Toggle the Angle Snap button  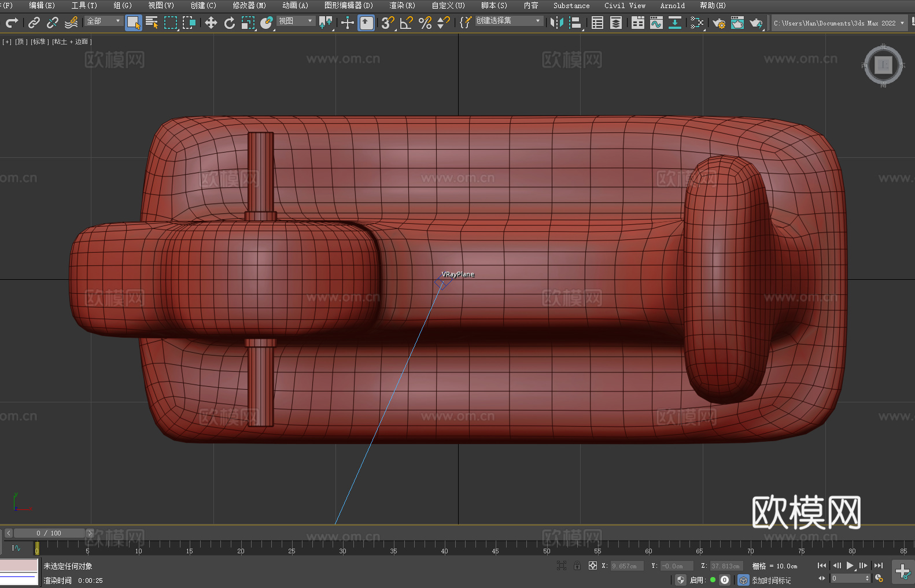pyautogui.click(x=407, y=23)
